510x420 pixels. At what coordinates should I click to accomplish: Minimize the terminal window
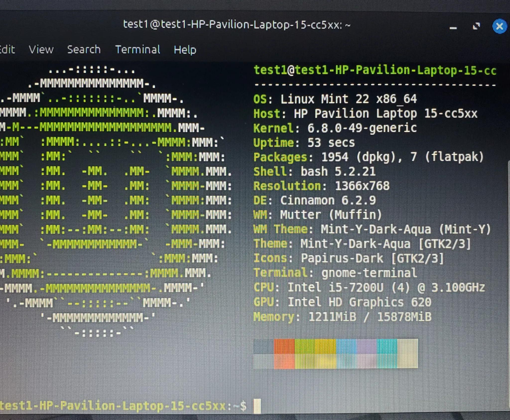(453, 27)
